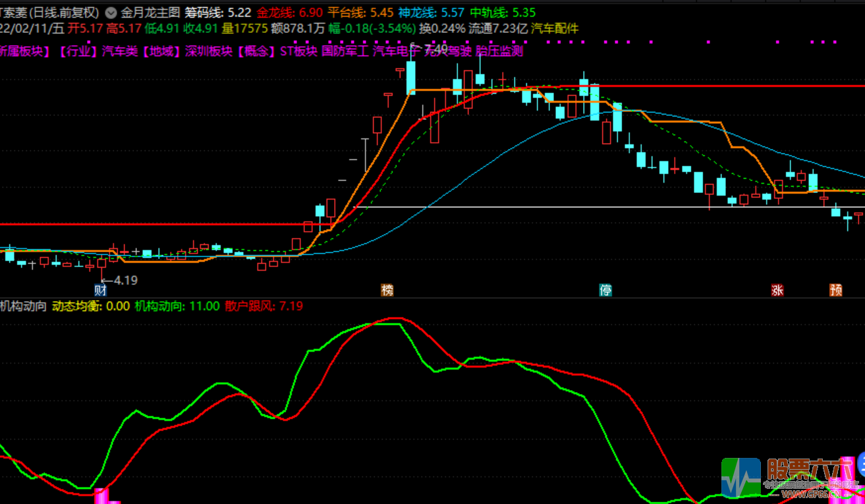Screen dimensions: 865x504
Task: Open the 国防军工 concept link
Action: (x=345, y=51)
